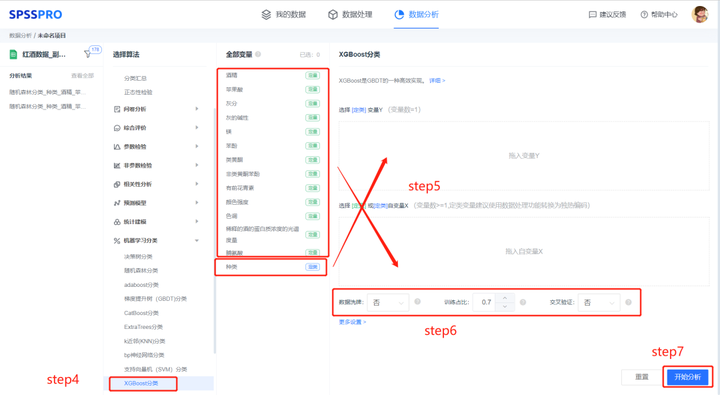Open first 随机森林分类 result entry
The height and width of the screenshot is (395, 720).
(x=48, y=92)
